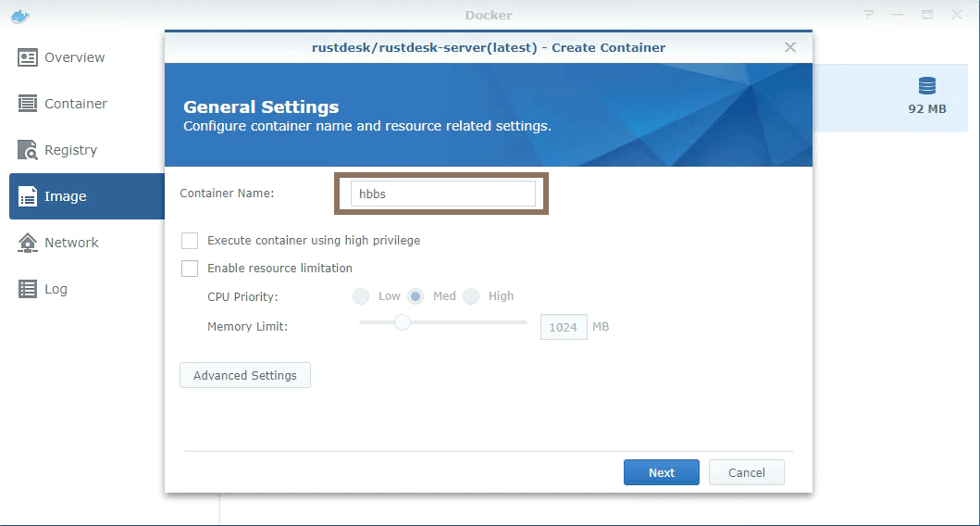Click the Memory Limit slider handle
This screenshot has height=526, width=980.
[402, 322]
